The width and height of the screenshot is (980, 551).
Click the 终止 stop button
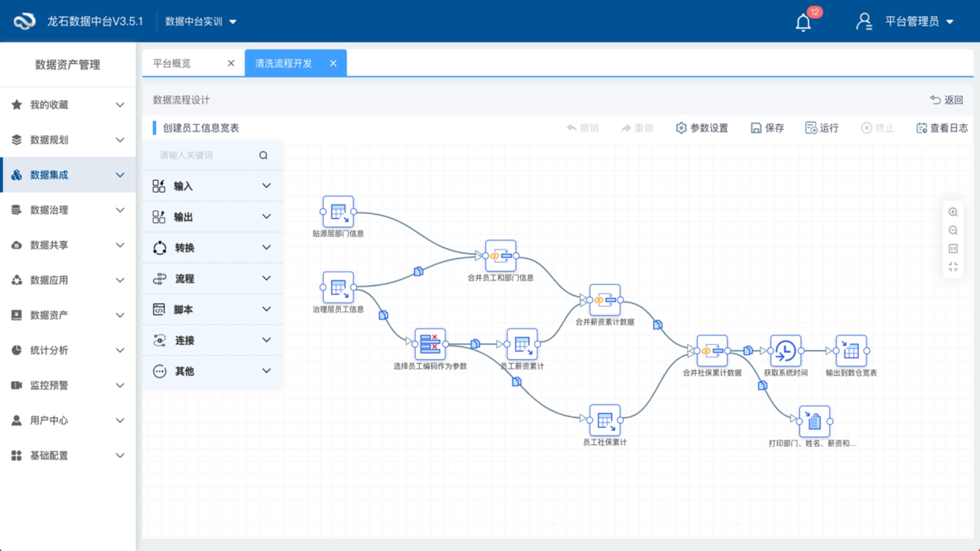877,128
